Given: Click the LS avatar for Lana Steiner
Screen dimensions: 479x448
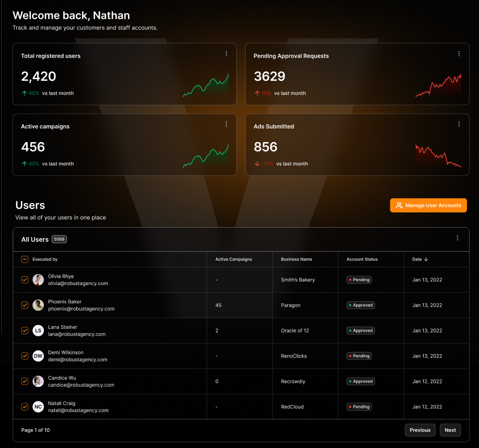Looking at the screenshot, I should (x=38, y=331).
